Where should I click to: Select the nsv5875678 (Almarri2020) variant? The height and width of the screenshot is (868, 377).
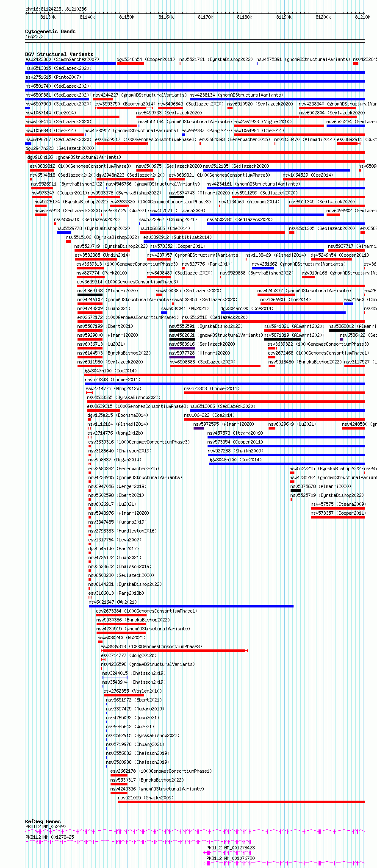click(321, 486)
